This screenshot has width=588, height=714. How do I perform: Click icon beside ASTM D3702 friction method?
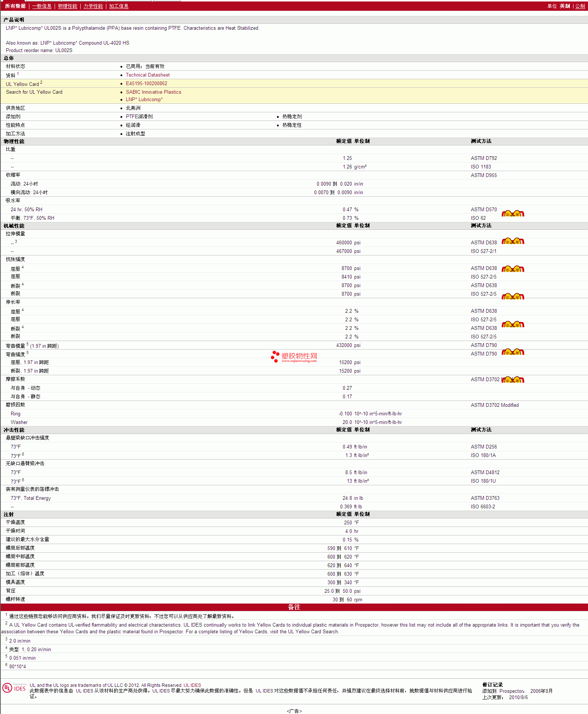(513, 380)
